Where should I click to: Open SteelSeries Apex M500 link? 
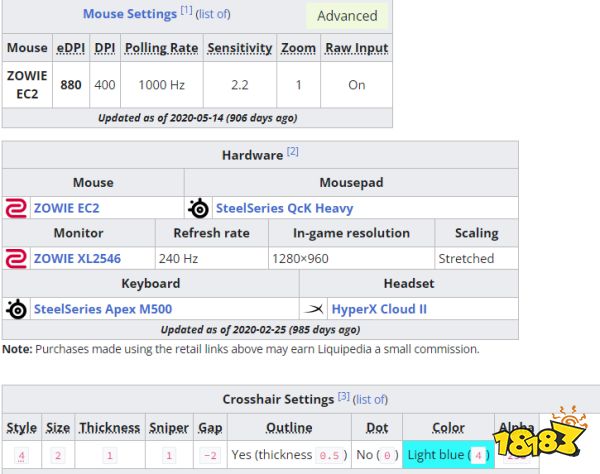[x=103, y=309]
